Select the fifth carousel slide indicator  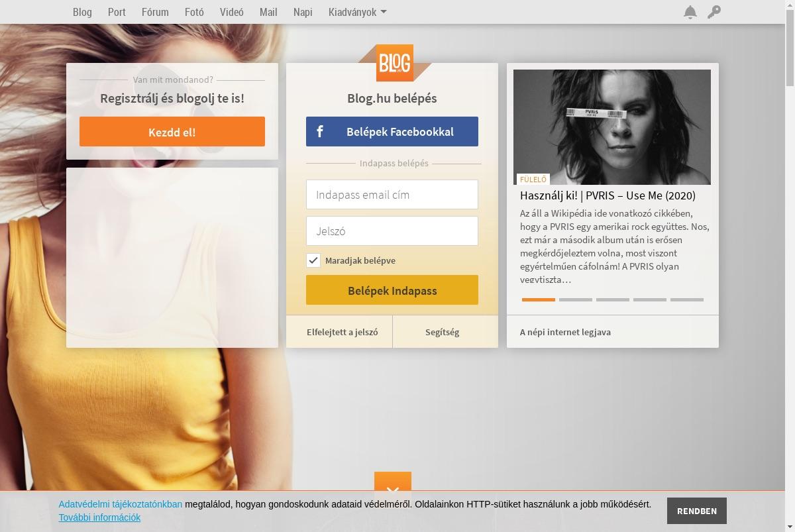(687, 299)
